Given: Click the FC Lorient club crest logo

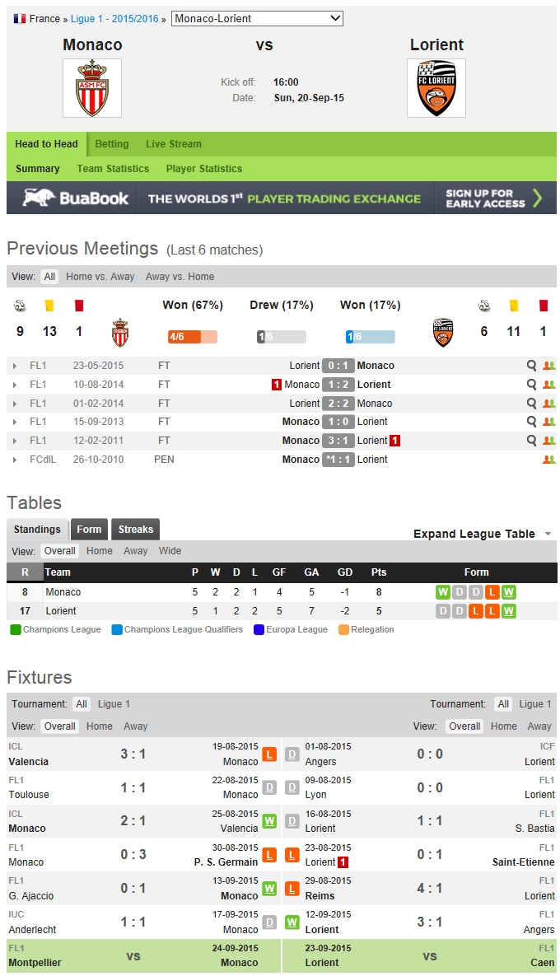Looking at the screenshot, I should 436,87.
